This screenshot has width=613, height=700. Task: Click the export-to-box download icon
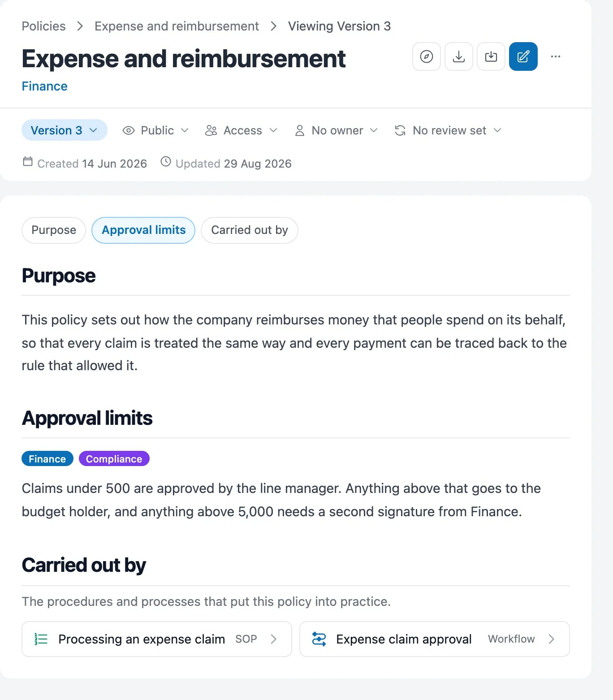(x=491, y=56)
